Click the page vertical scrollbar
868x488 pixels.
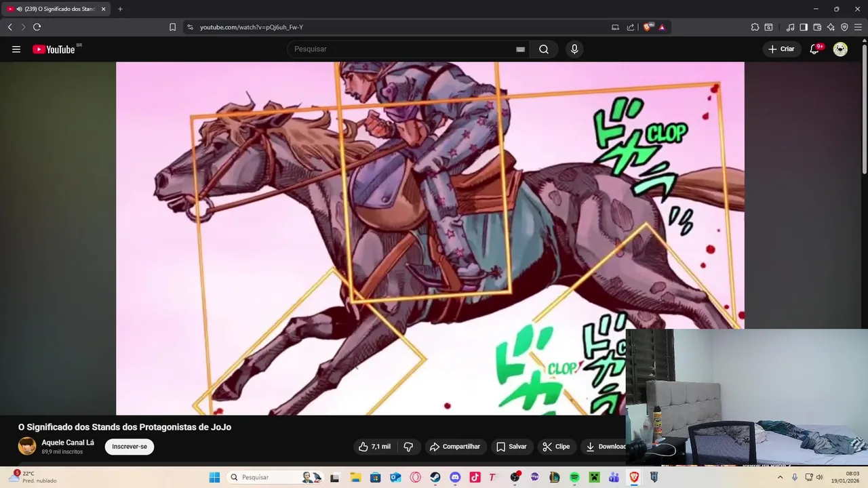tap(864, 108)
